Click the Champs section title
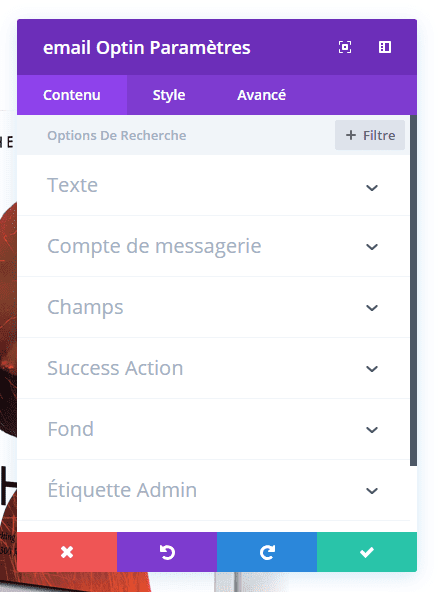The width and height of the screenshot is (438, 592). [x=85, y=308]
